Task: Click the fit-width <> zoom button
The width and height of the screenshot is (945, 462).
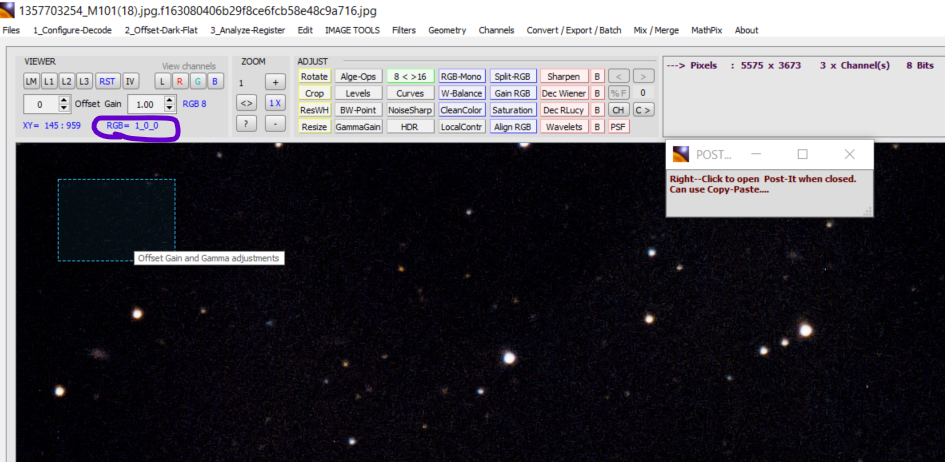Action: pyautogui.click(x=246, y=103)
